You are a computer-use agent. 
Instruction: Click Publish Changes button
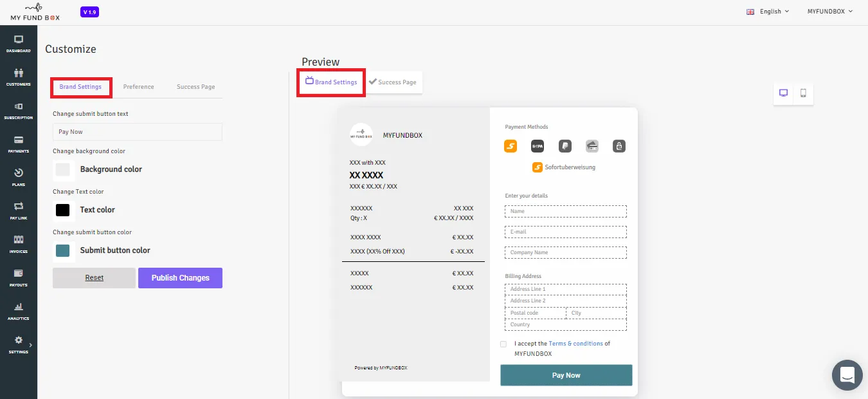click(x=180, y=278)
